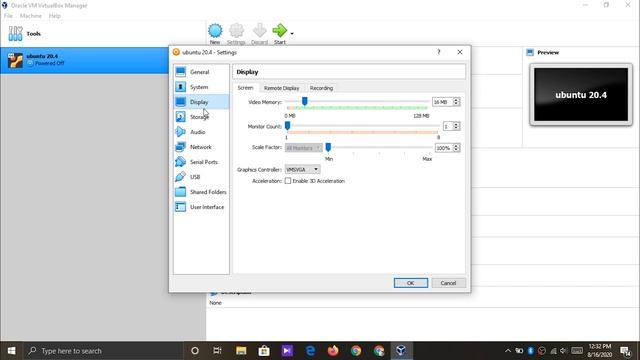This screenshot has width=640, height=360.
Task: Click the VirtualBox taskbar icon
Action: (401, 351)
